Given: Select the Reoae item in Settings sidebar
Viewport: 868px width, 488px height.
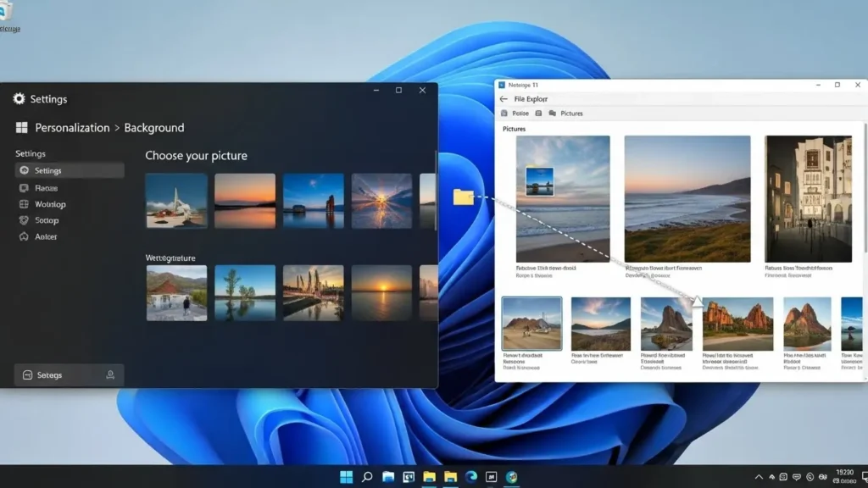Looking at the screenshot, I should (47, 188).
